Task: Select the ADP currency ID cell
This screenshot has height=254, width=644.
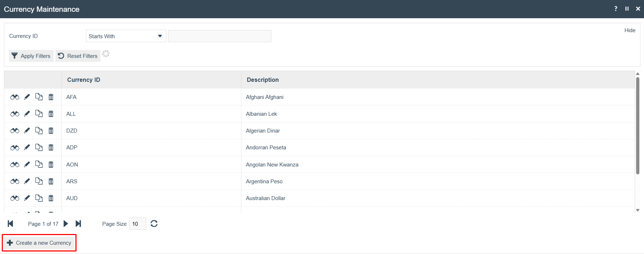Action: [152, 148]
